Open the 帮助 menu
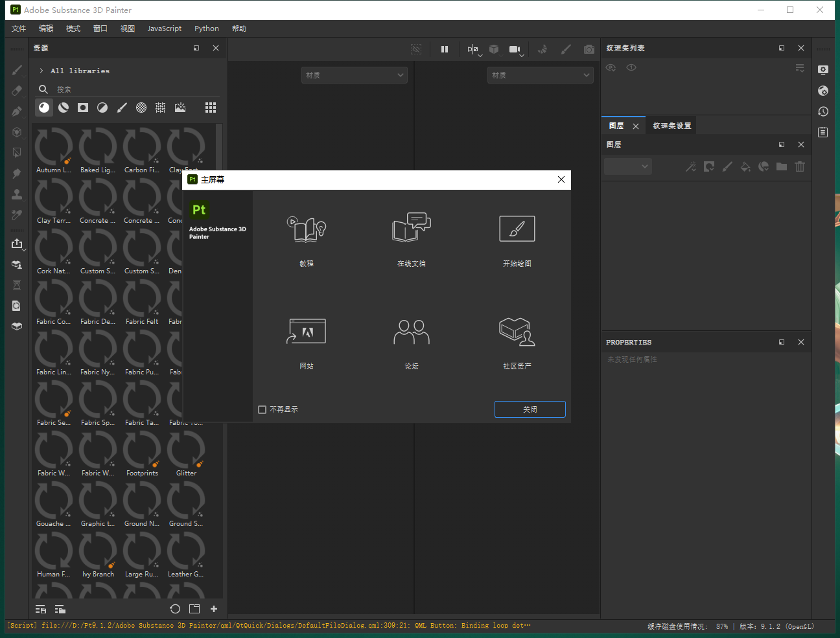Image resolution: width=840 pixels, height=638 pixels. [x=239, y=28]
